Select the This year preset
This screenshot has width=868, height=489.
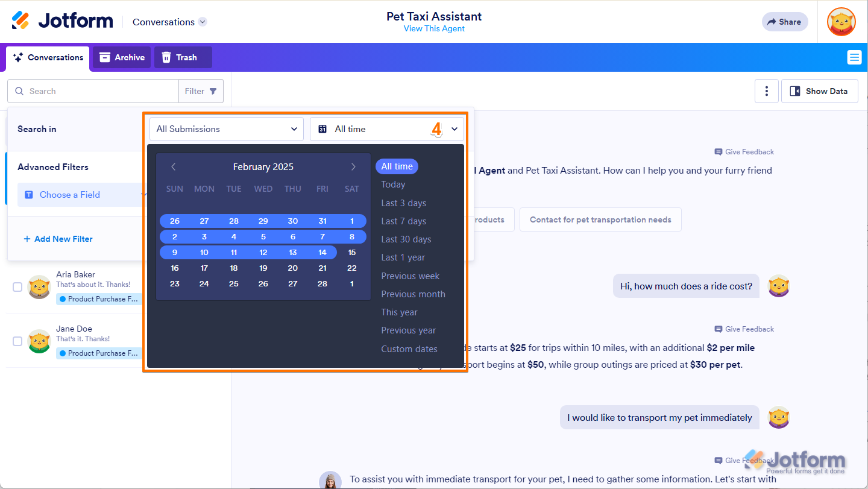coord(400,312)
